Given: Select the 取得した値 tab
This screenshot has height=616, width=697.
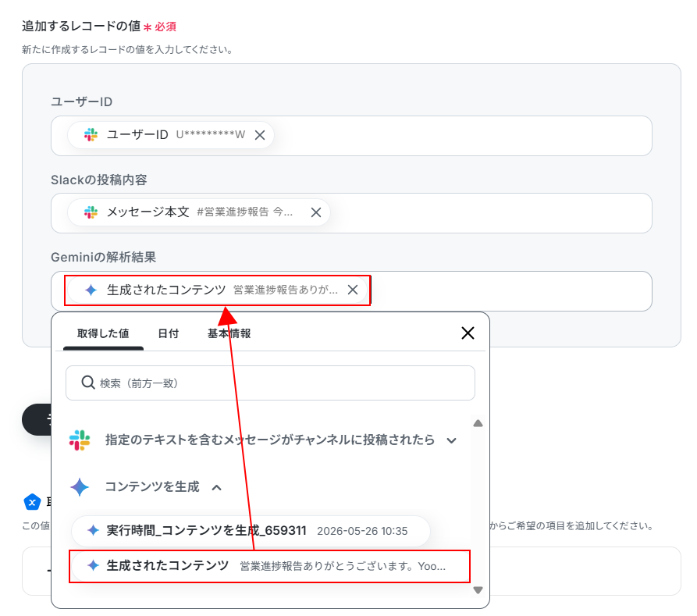Looking at the screenshot, I should click(x=103, y=333).
